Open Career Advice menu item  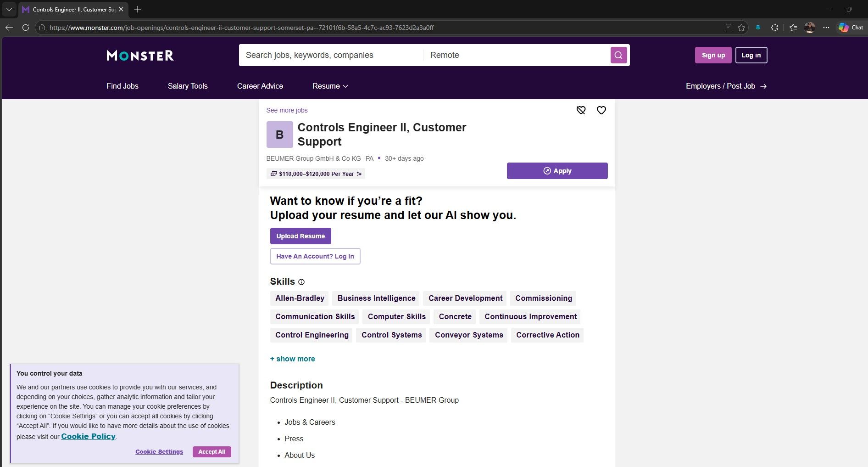260,86
